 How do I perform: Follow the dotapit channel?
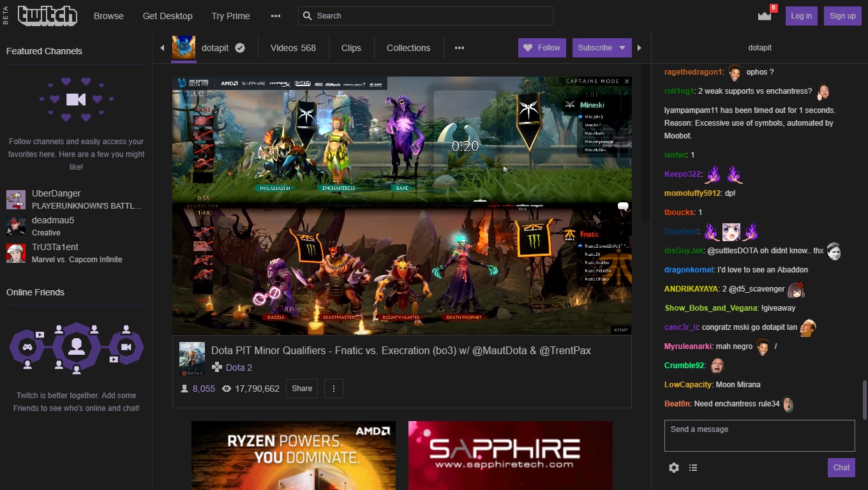[542, 48]
